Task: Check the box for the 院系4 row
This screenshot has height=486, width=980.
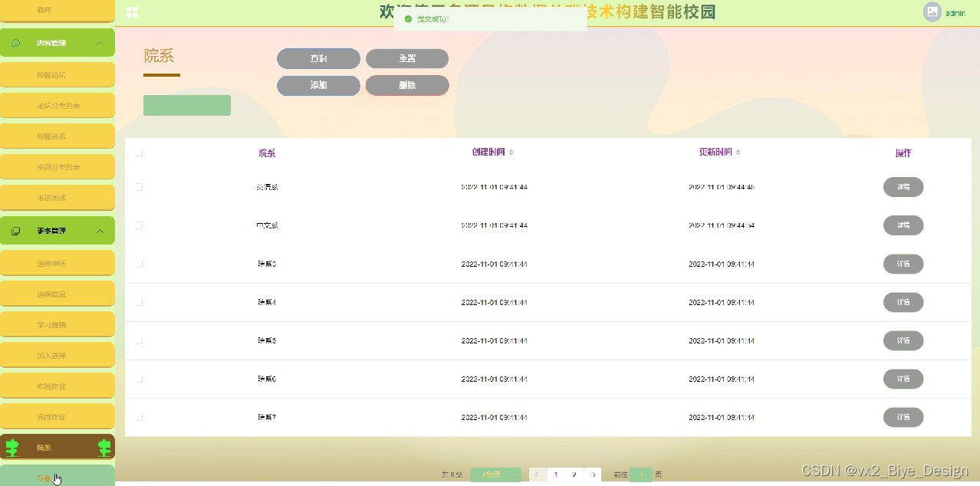Action: coord(139,302)
